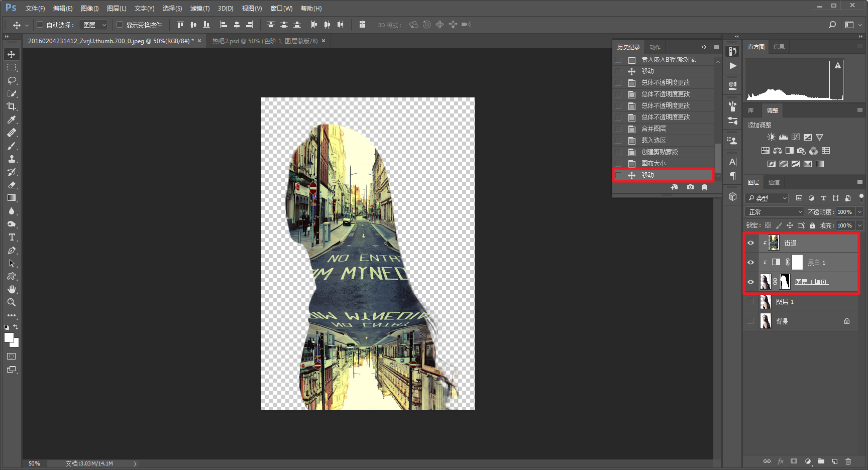
Task: Switch to the 通道 tab
Action: pos(774,182)
